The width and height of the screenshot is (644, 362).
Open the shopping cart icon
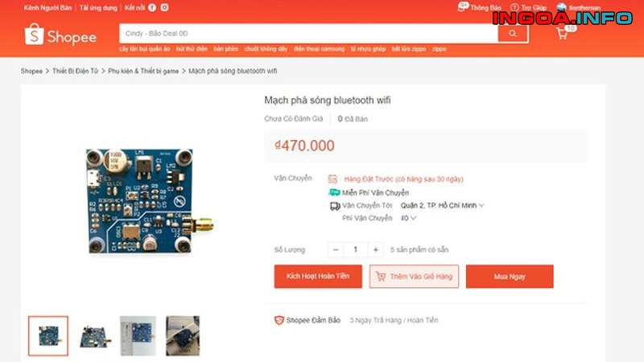pyautogui.click(x=562, y=34)
